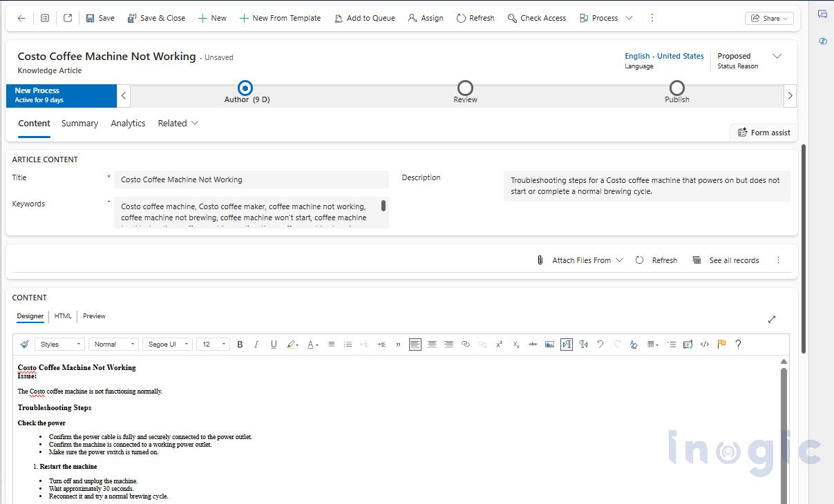Toggle right-to-left text direction
Viewport: 834px width, 504px height.
(x=583, y=344)
